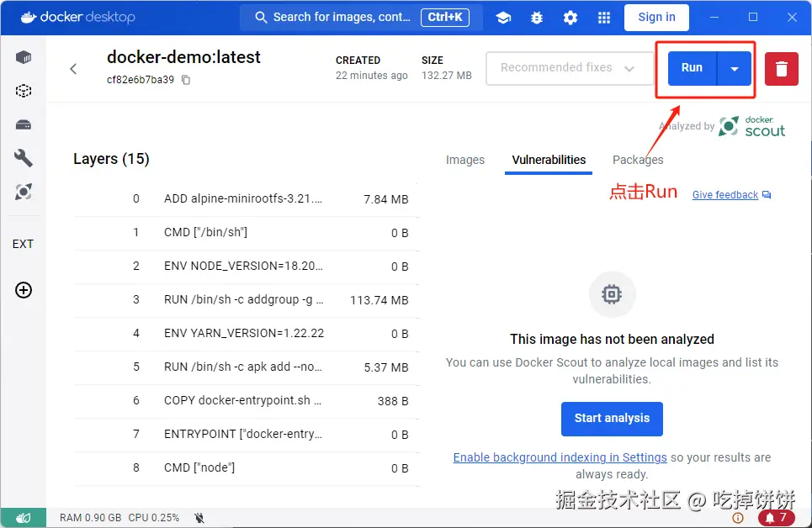812x528 pixels.
Task: Click the Docker engine whale status icon
Action: click(24, 518)
